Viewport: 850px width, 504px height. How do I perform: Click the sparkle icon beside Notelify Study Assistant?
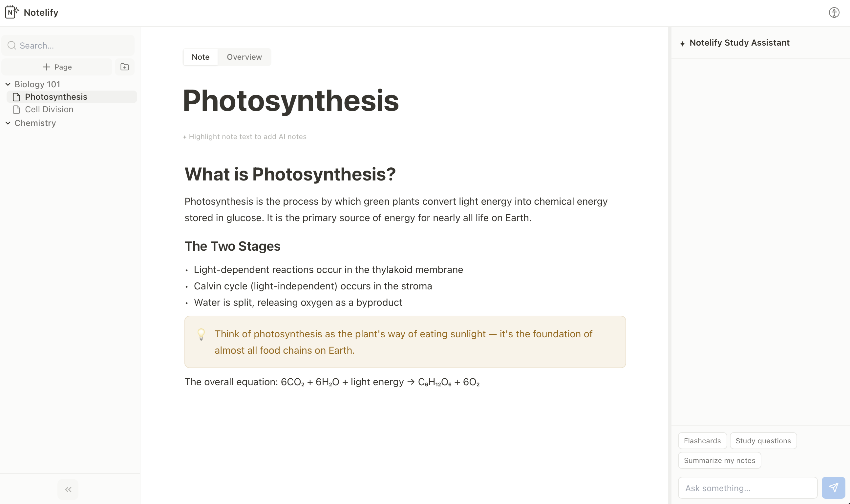[683, 43]
